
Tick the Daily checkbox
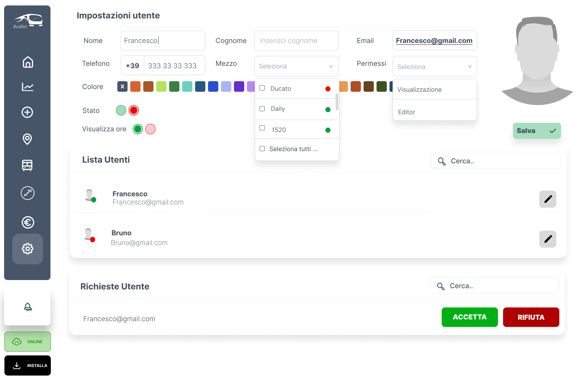coord(262,108)
